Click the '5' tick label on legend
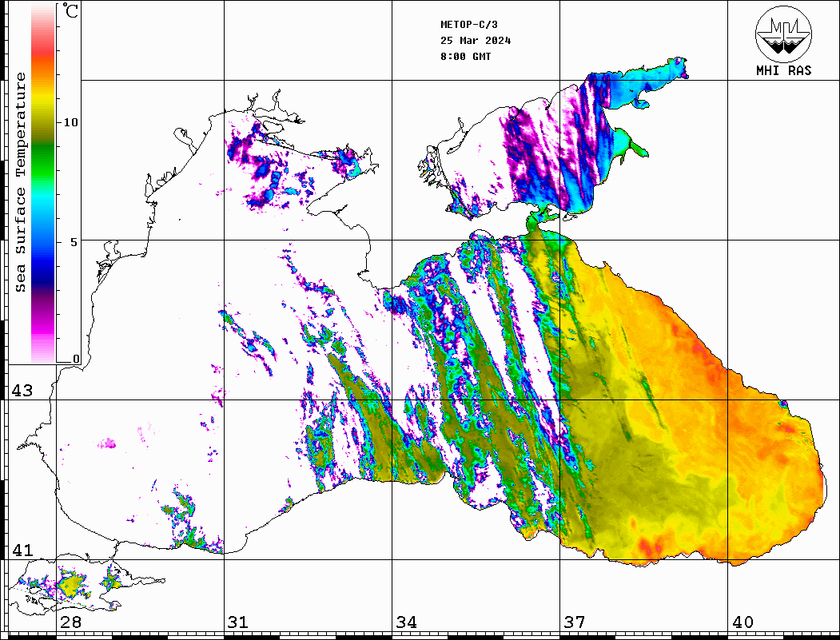This screenshot has width=840, height=640. point(74,242)
